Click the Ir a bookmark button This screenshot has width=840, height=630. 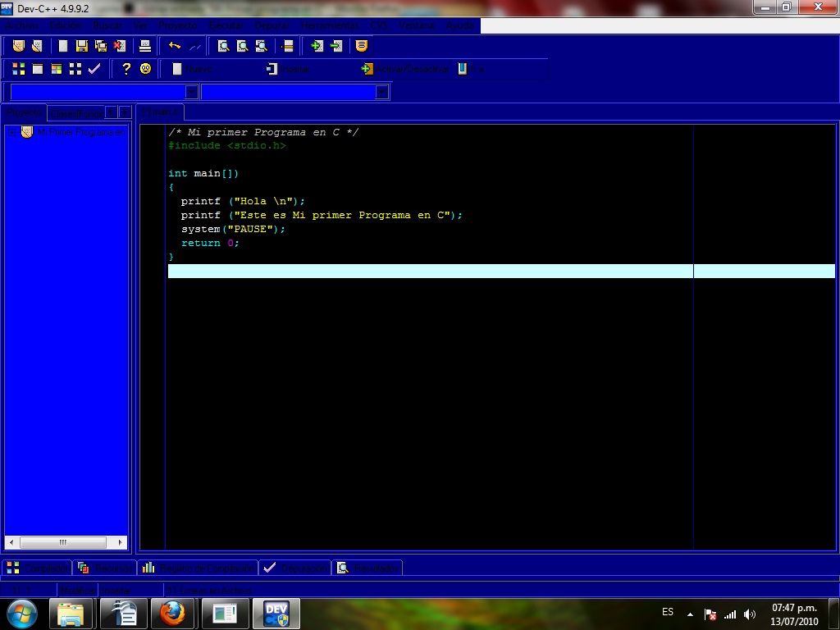pyautogui.click(x=471, y=69)
